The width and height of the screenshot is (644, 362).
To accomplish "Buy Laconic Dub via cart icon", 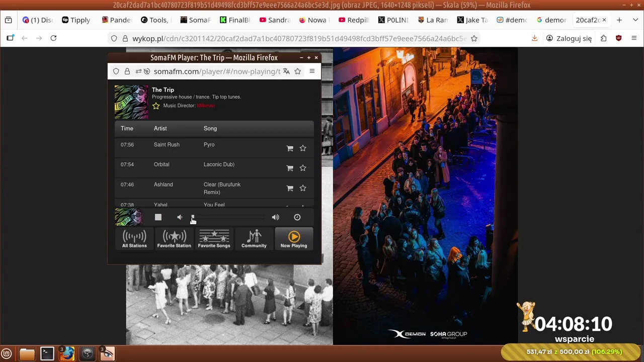I will (290, 168).
